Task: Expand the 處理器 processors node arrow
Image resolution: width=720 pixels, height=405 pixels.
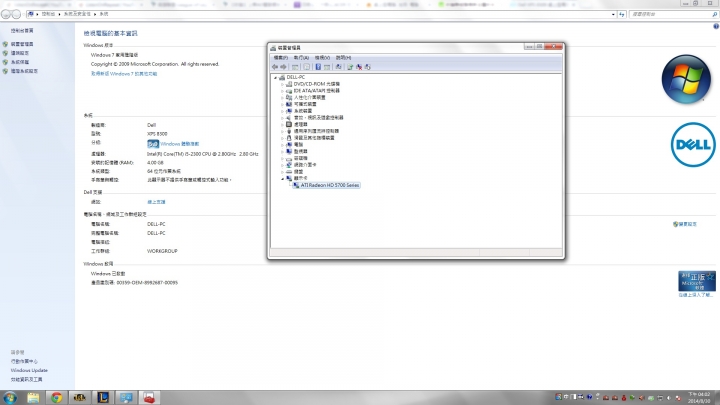Action: 282,124
